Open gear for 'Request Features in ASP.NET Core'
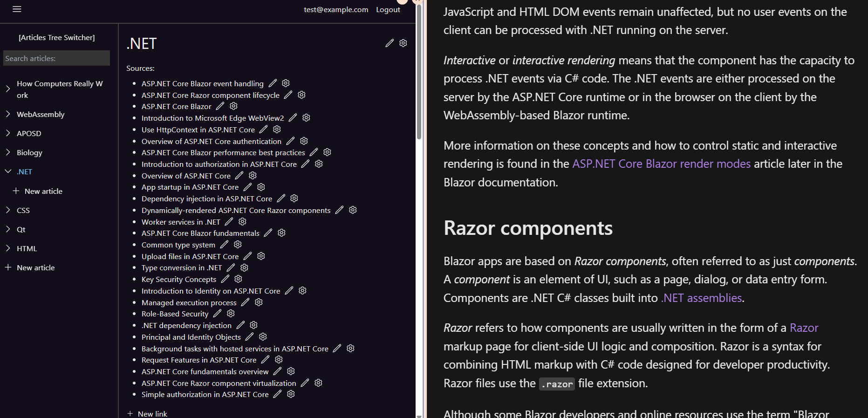The height and width of the screenshot is (418, 868). pos(279,360)
